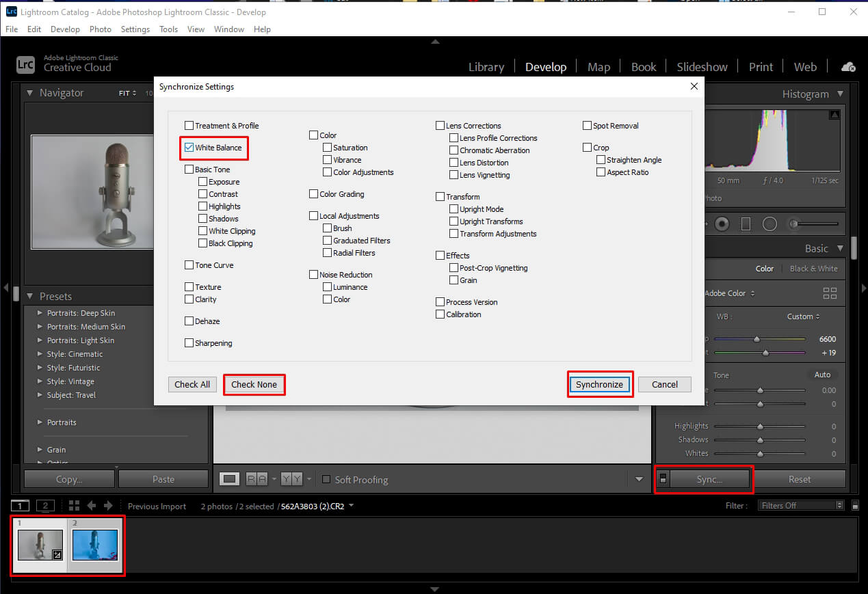Open the Settings menu

point(135,29)
